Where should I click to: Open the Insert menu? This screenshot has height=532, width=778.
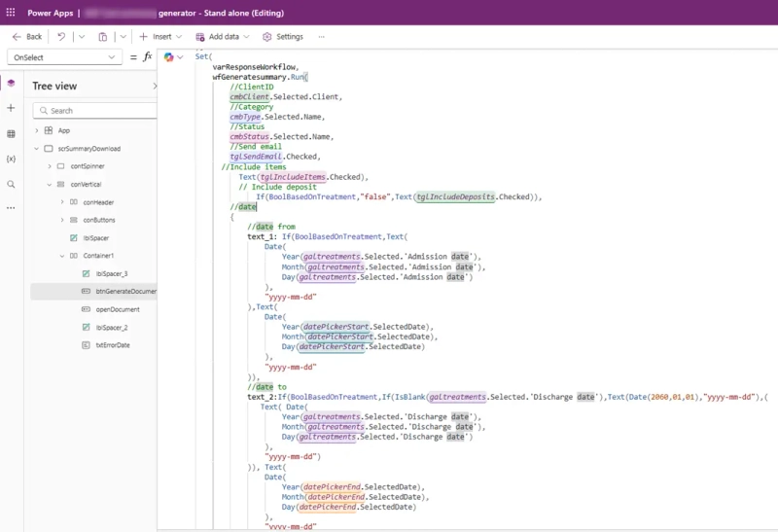(x=160, y=37)
